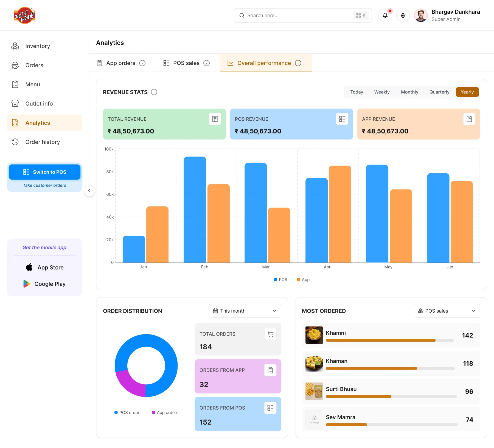Click the Sev Mamra progress bar
The height and width of the screenshot is (448, 494).
(392, 425)
